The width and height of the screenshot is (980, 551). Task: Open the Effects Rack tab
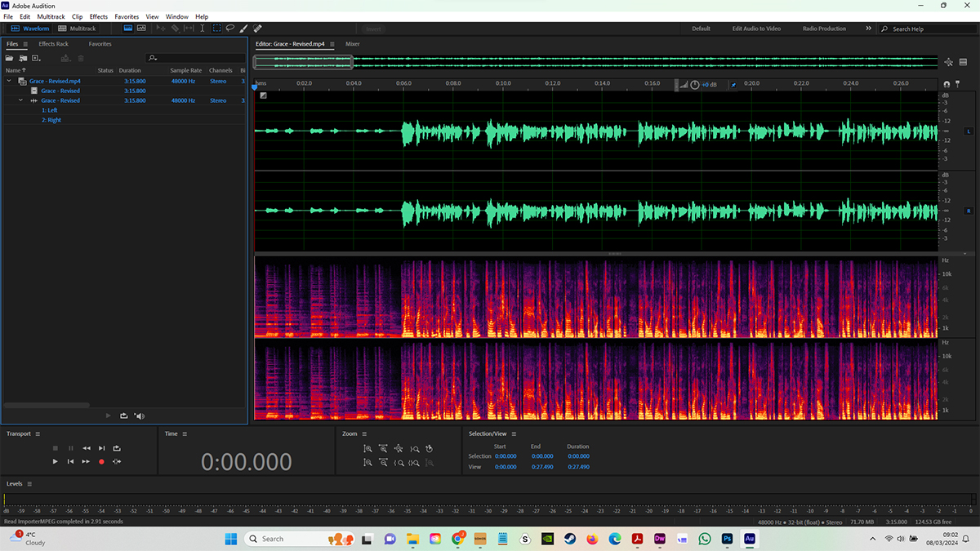coord(54,44)
